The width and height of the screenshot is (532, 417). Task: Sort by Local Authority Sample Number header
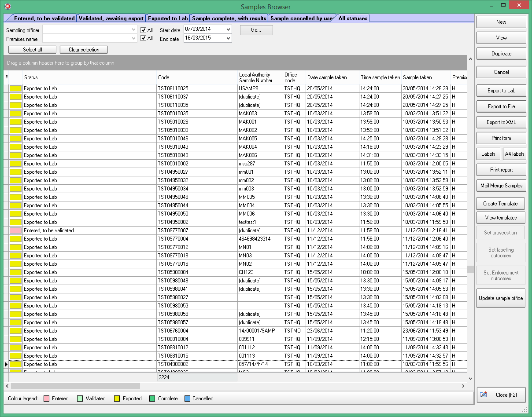click(260, 77)
